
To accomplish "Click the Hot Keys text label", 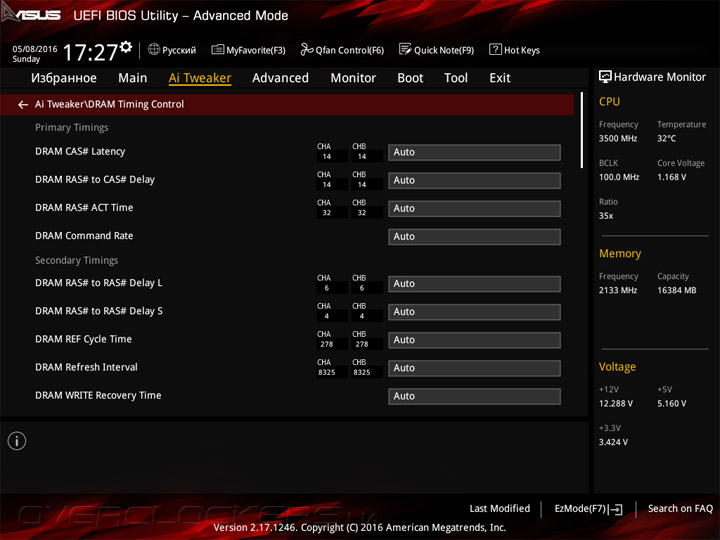I will pyautogui.click(x=522, y=50).
